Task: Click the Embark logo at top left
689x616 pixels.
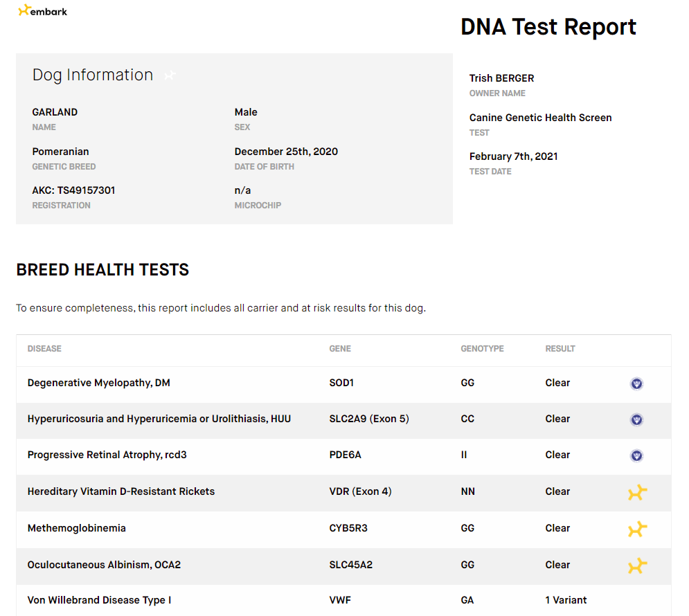Action: point(43,10)
